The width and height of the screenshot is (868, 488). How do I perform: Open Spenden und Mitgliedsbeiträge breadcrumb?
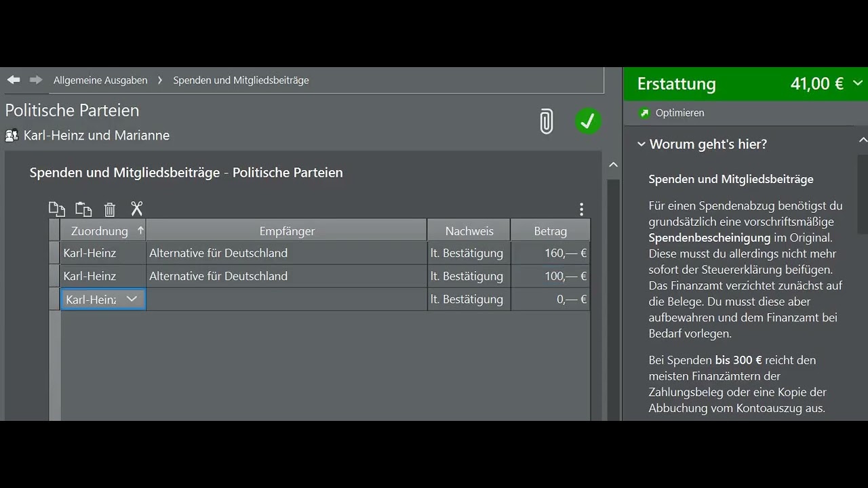point(241,80)
